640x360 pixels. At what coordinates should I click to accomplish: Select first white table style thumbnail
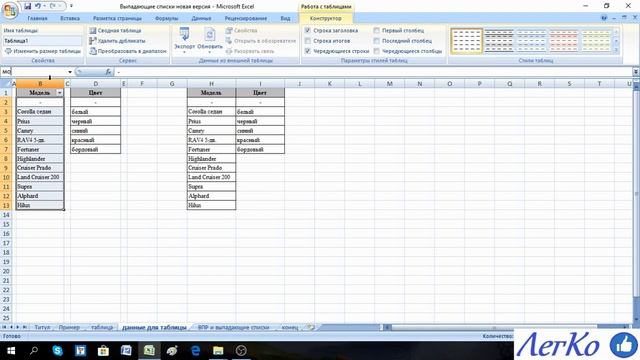click(467, 41)
